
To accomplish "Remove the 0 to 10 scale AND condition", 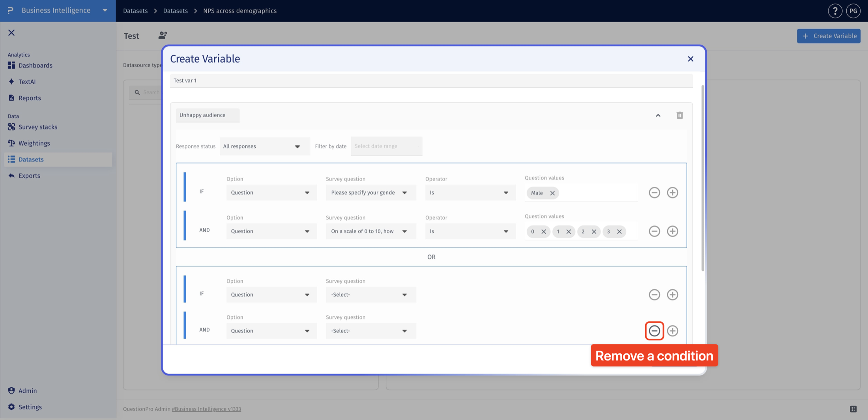I will click(x=654, y=231).
